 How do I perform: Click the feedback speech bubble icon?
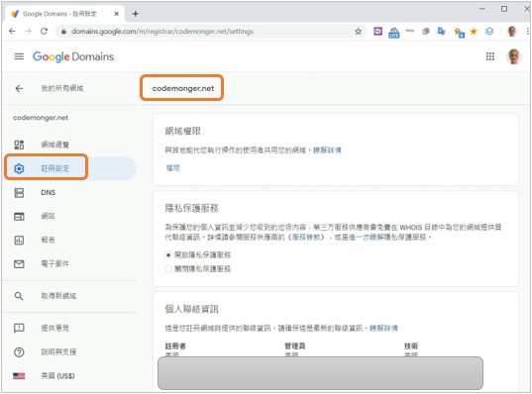click(x=19, y=328)
